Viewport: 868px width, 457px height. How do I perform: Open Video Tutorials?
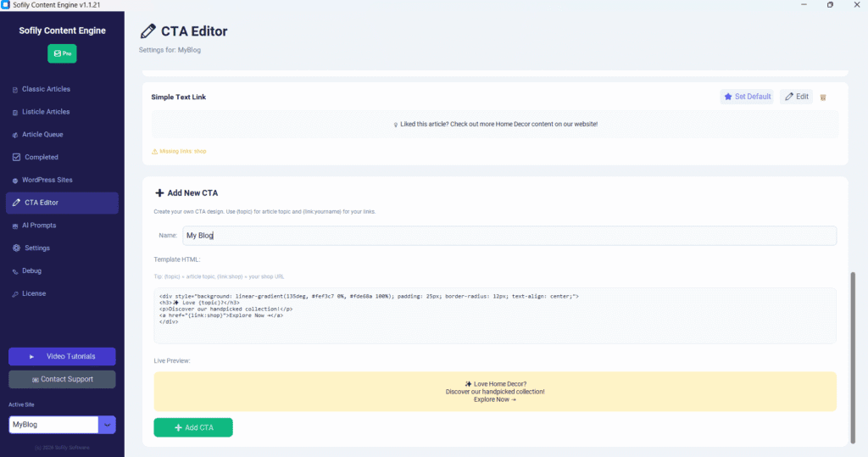coord(62,357)
